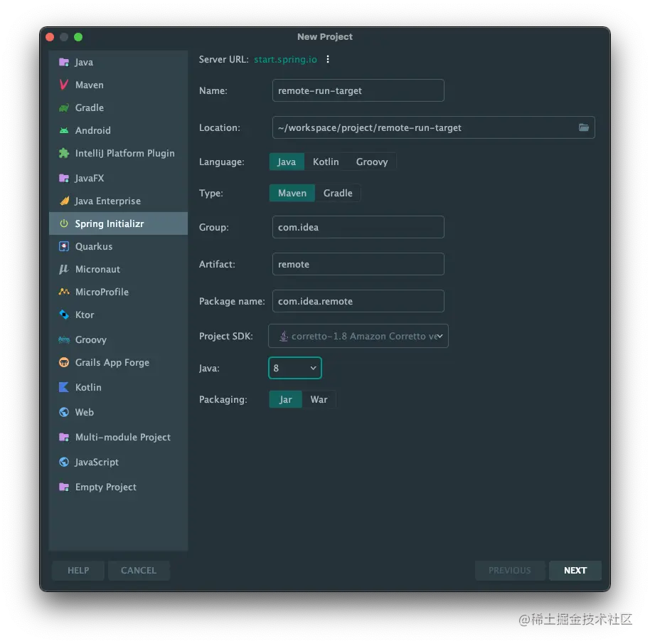The width and height of the screenshot is (650, 644).
Task: Click the Java Enterprise icon
Action: (64, 201)
